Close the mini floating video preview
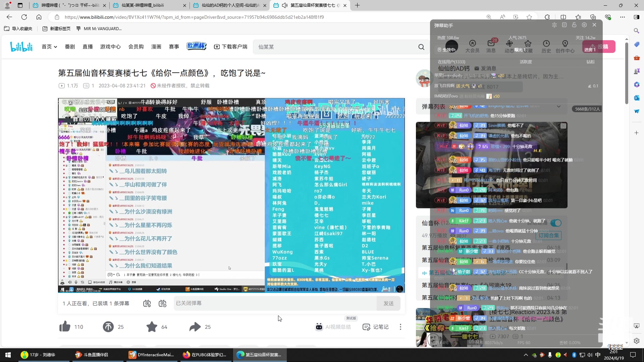 click(563, 126)
